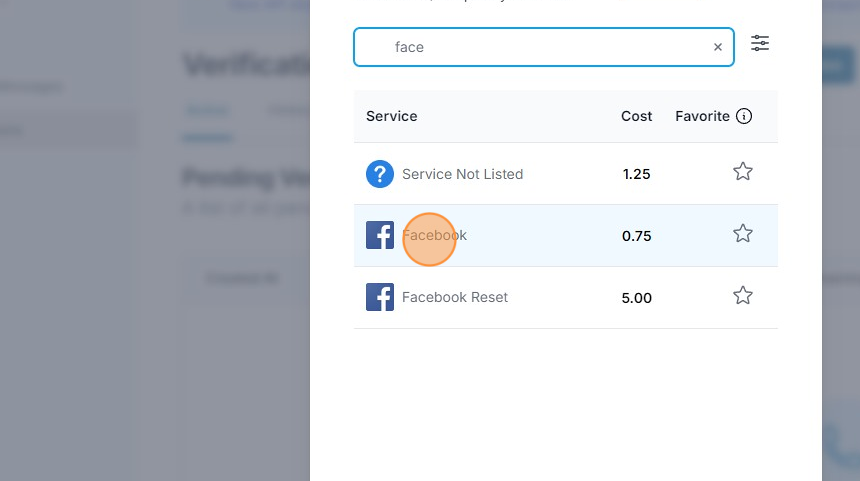Star the Facebook service as favorite
Viewport: 860px width, 481px height.
click(743, 234)
